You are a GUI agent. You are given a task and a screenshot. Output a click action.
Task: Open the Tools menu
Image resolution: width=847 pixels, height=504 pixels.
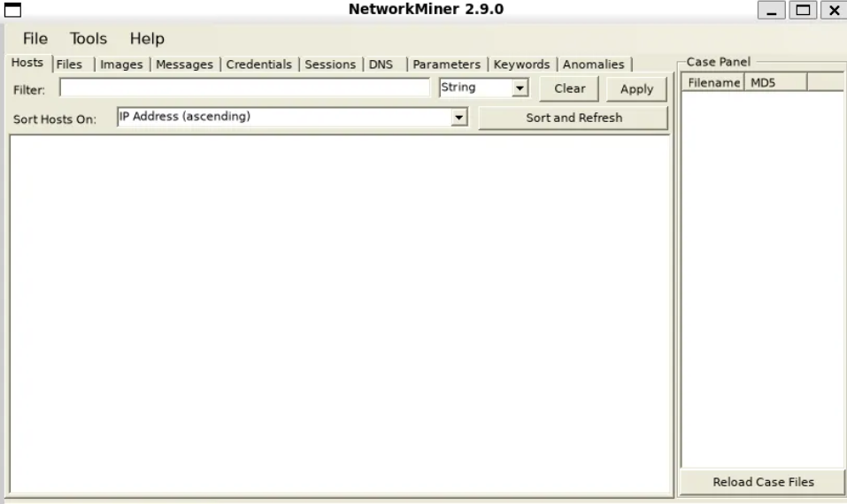[89, 39]
